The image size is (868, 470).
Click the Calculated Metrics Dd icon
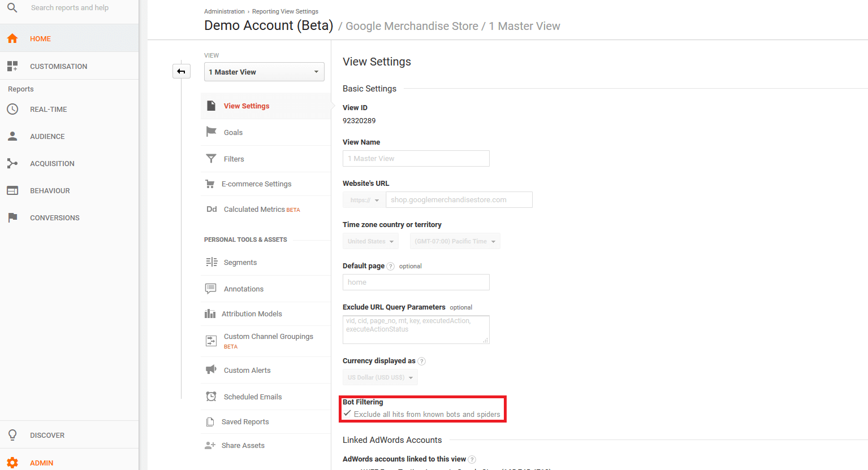coord(211,209)
